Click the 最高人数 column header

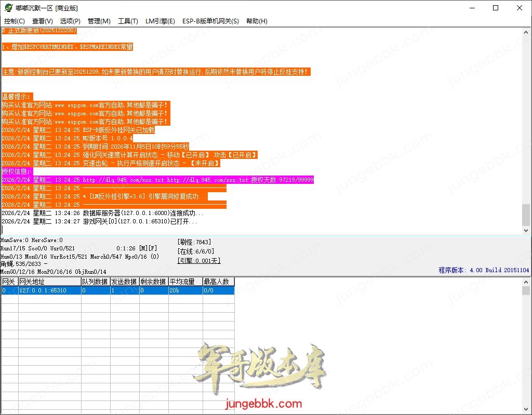point(218,282)
